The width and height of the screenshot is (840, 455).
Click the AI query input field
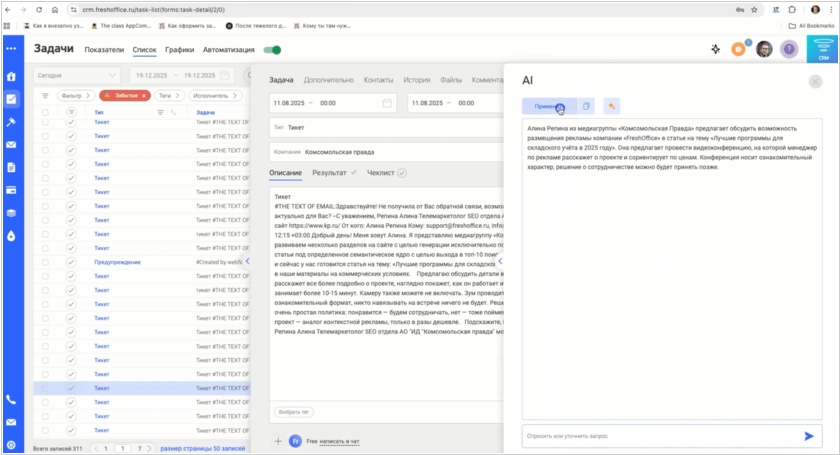click(660, 436)
